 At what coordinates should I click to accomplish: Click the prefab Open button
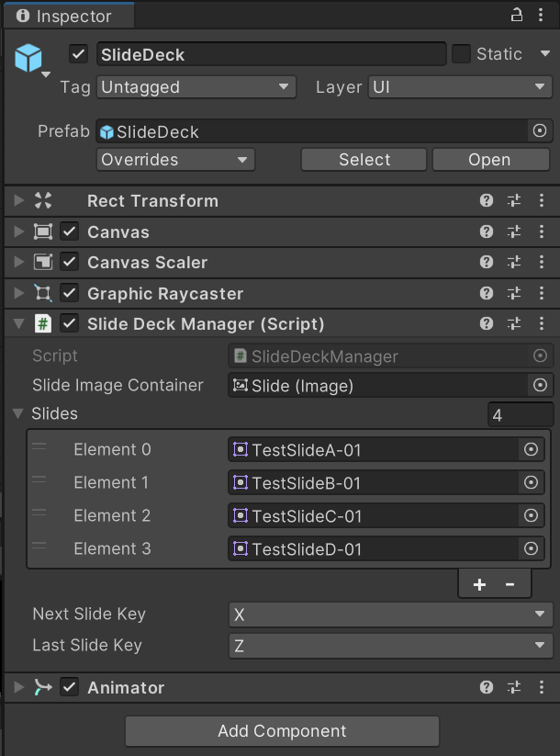point(489,160)
